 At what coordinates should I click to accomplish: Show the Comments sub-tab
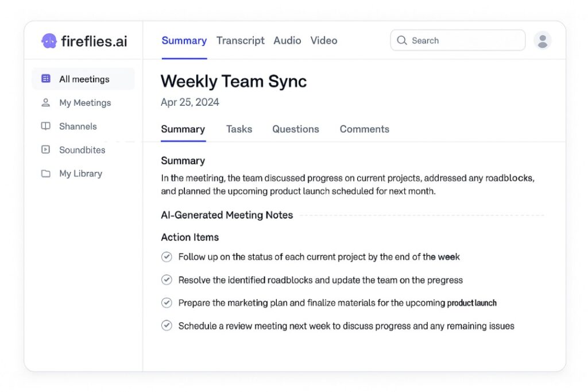(x=364, y=129)
